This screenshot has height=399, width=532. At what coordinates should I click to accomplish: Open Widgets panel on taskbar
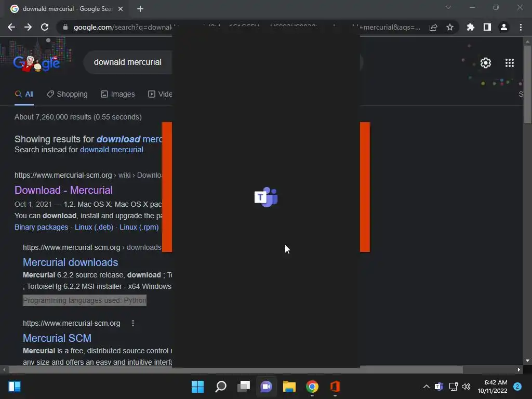[15, 387]
